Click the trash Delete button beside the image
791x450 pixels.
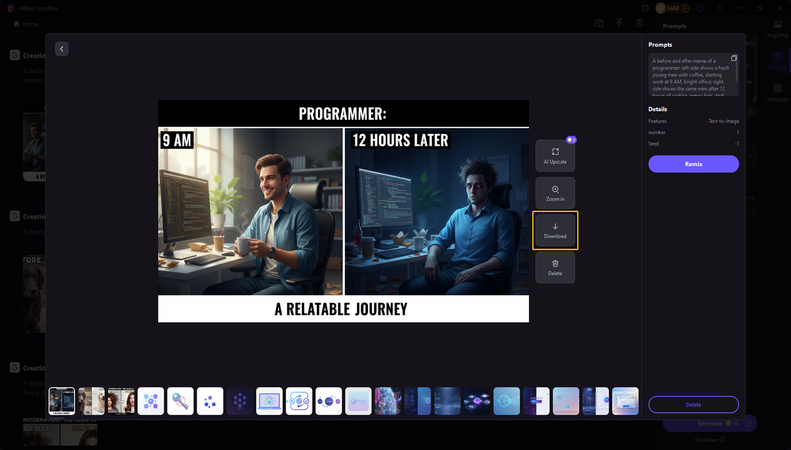(x=555, y=267)
